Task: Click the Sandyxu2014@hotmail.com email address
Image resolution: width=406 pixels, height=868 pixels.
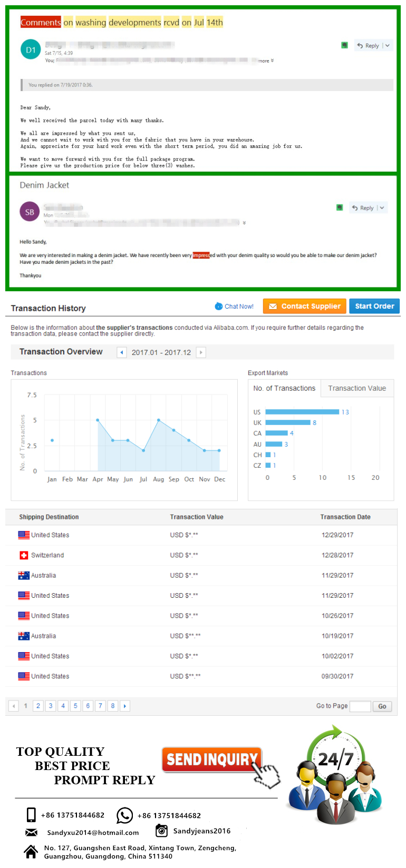Action: pos(93,833)
